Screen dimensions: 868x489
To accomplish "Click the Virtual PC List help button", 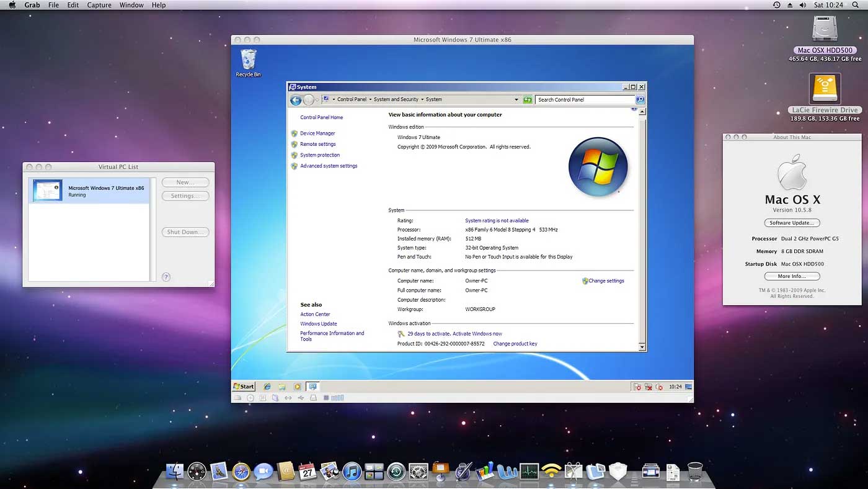I will (x=166, y=277).
